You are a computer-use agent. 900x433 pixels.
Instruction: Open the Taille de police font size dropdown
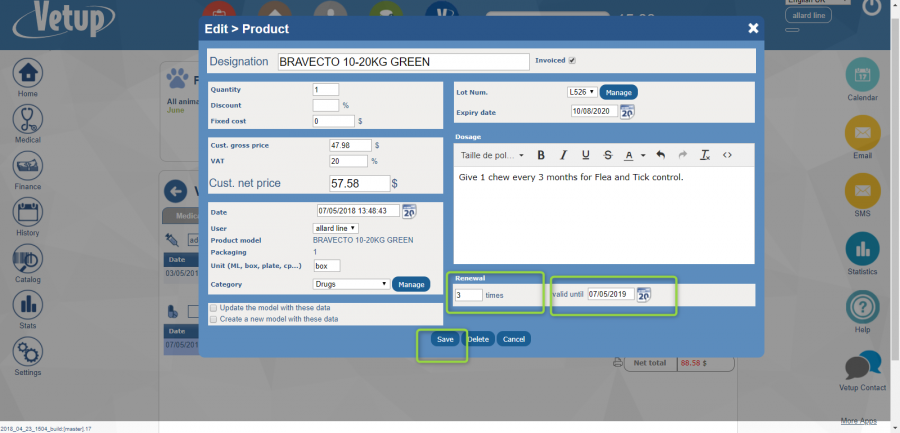pyautogui.click(x=492, y=155)
